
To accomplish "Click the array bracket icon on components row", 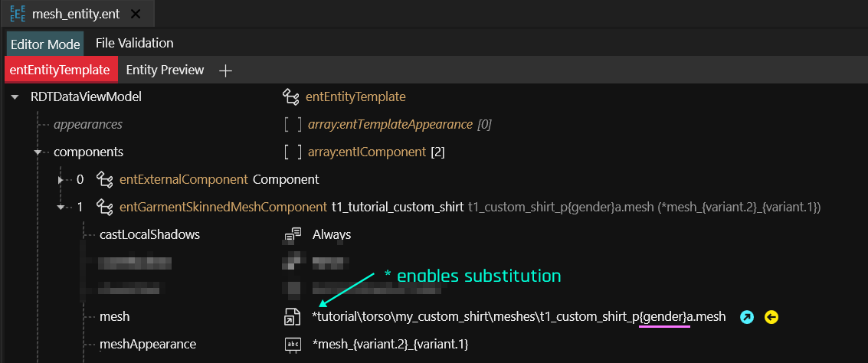I will click(x=293, y=152).
